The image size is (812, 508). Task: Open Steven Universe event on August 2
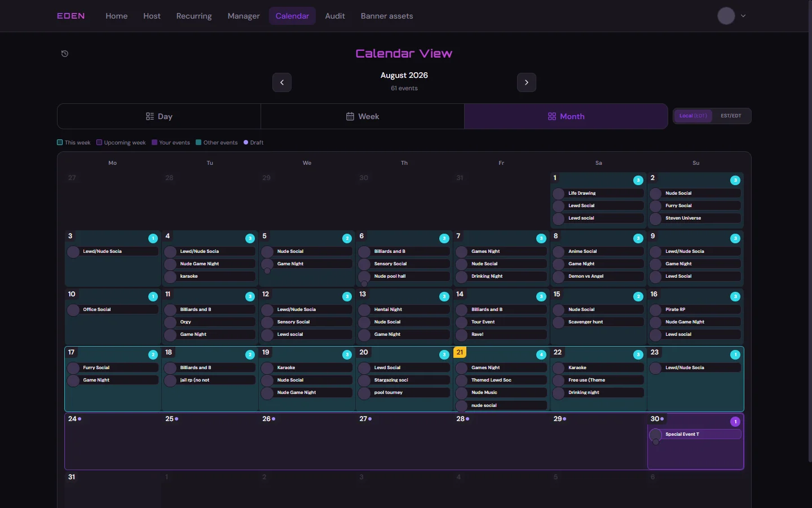click(x=695, y=218)
